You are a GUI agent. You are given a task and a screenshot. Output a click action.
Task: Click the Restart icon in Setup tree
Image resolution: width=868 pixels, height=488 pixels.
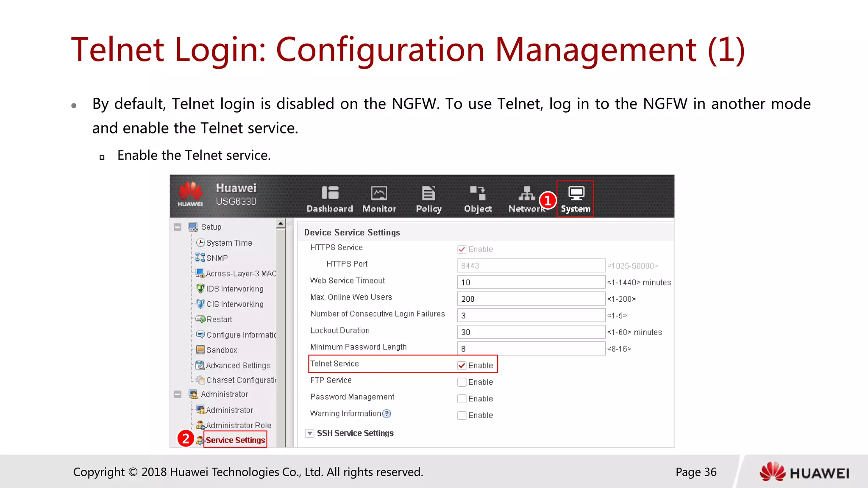coord(200,319)
